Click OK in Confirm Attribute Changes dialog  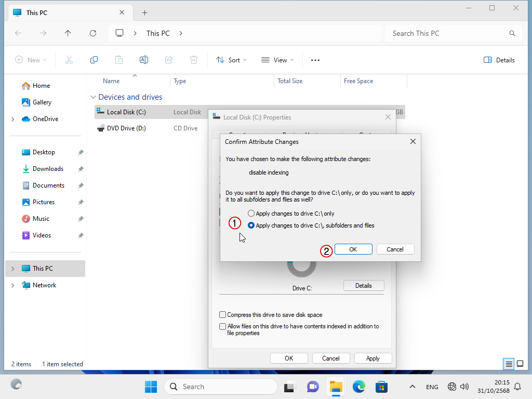pyautogui.click(x=353, y=249)
